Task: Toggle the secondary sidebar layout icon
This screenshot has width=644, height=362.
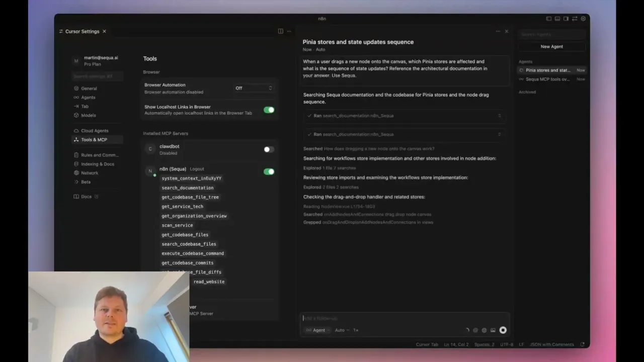Action: (566, 19)
